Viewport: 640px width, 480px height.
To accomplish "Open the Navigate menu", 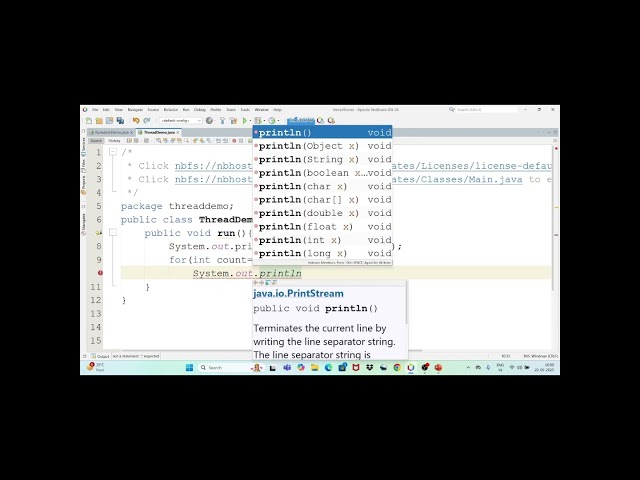I will (x=135, y=110).
